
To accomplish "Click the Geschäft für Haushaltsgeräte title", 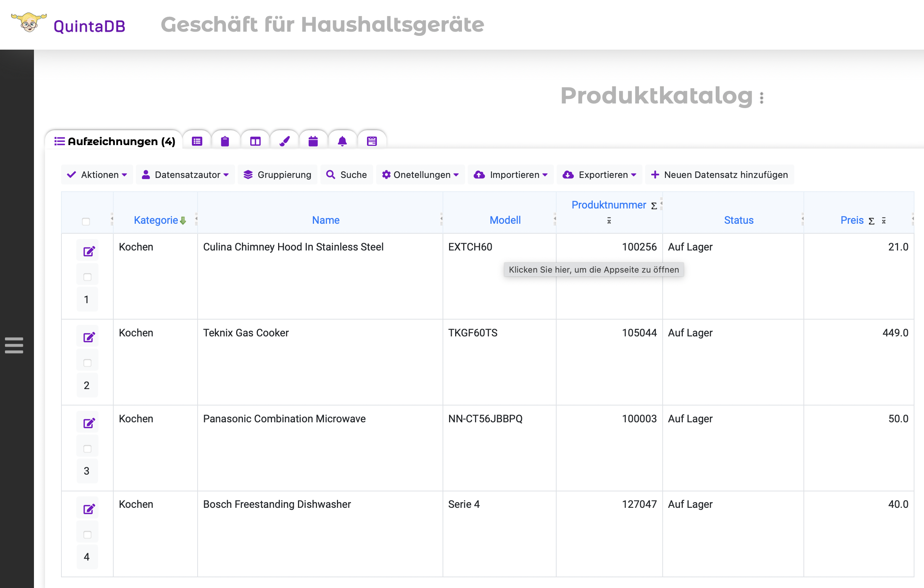I will coord(322,25).
